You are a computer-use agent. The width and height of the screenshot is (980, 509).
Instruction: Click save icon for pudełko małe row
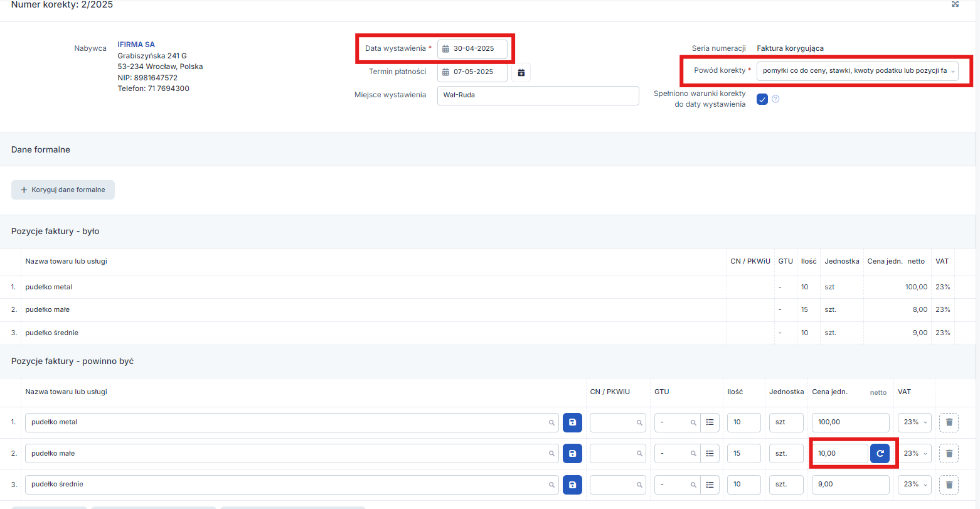(572, 453)
